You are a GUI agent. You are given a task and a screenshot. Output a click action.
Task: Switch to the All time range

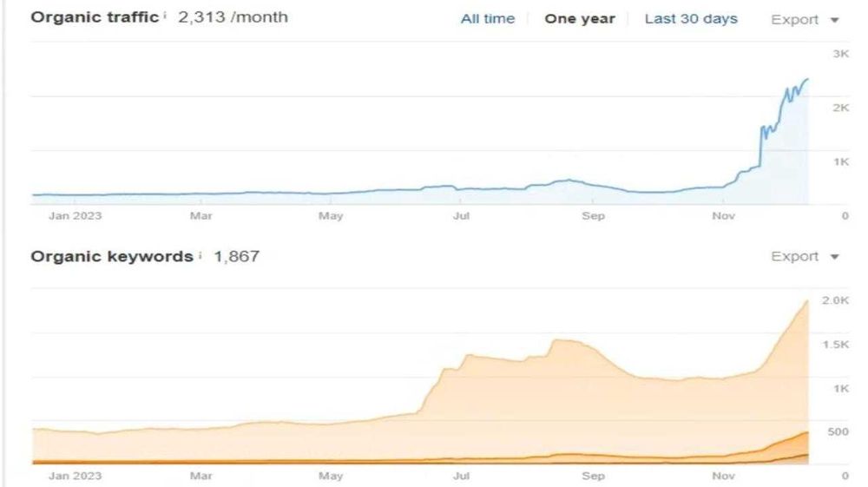click(x=487, y=19)
